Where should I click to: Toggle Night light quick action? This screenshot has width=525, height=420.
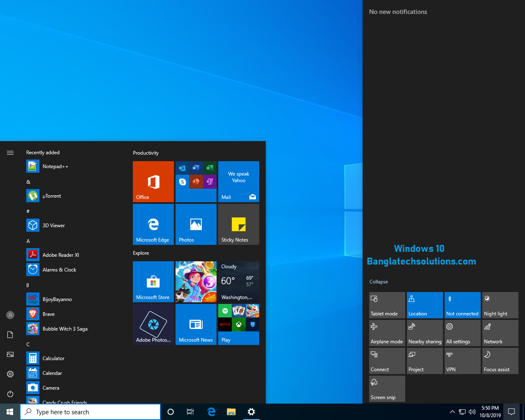(x=500, y=305)
